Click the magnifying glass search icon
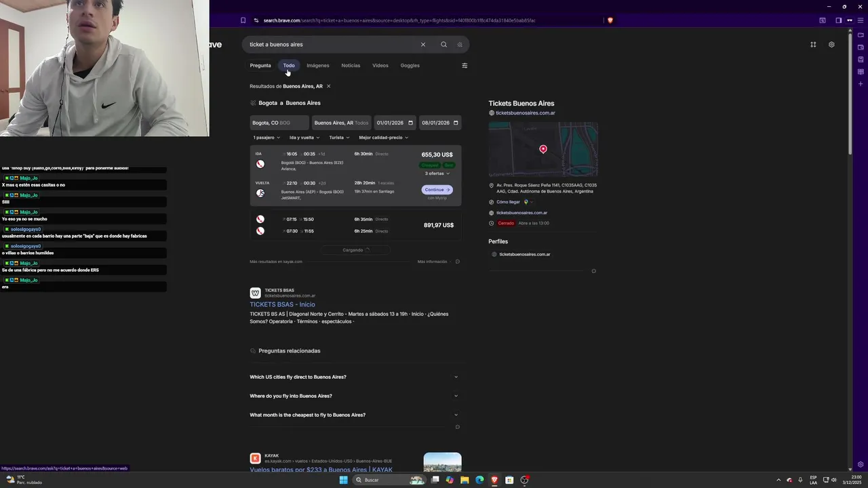Image resolution: width=868 pixels, height=488 pixels. coord(443,45)
